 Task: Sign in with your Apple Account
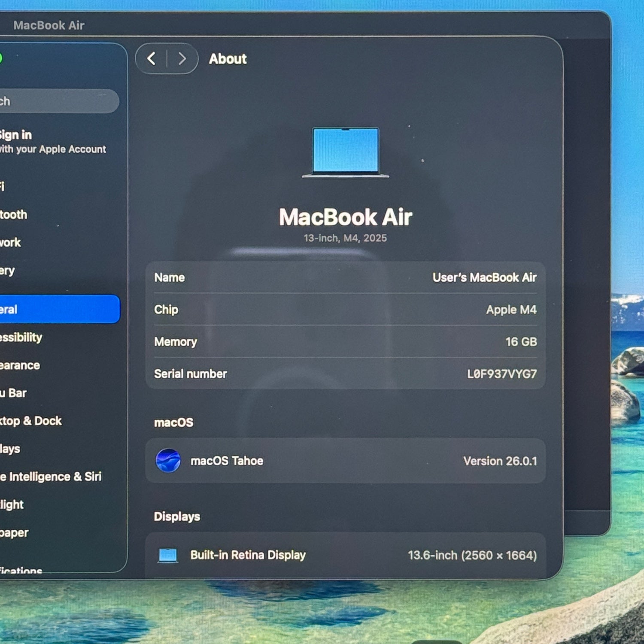click(x=52, y=142)
